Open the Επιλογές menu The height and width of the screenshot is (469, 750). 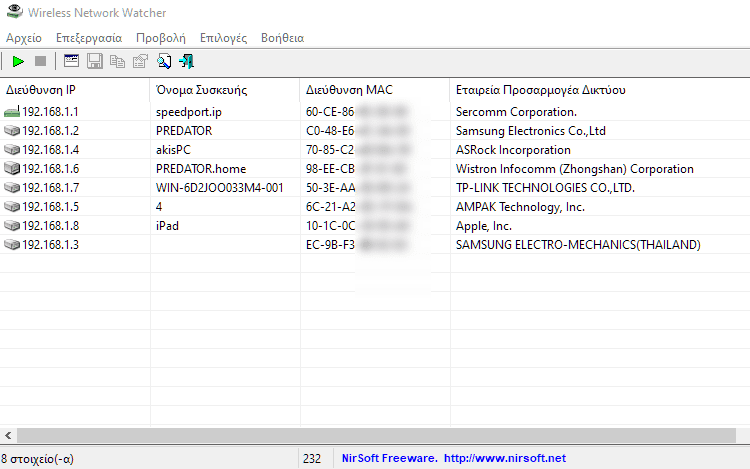[x=223, y=38]
